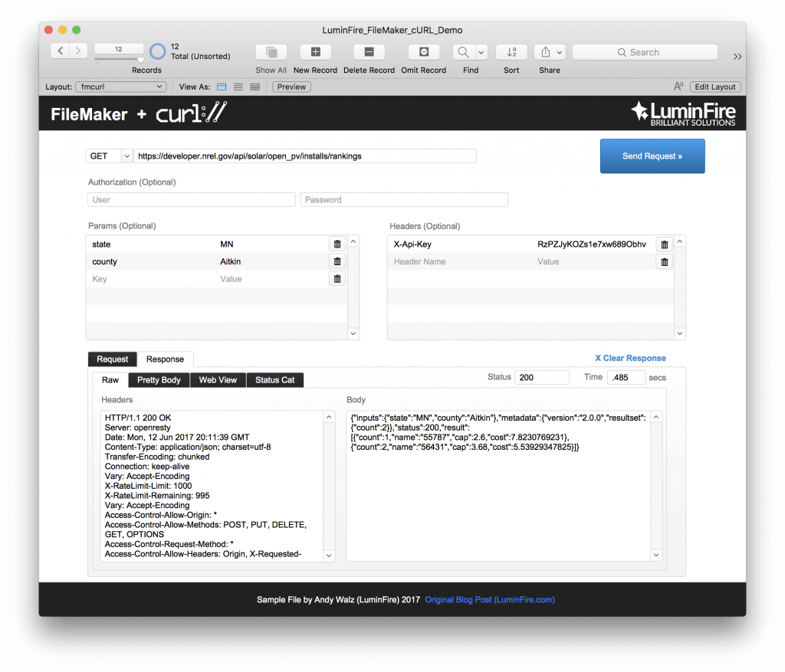Delete the X-Api-Key header via trash icon
This screenshot has width=785, height=672.
tap(664, 244)
